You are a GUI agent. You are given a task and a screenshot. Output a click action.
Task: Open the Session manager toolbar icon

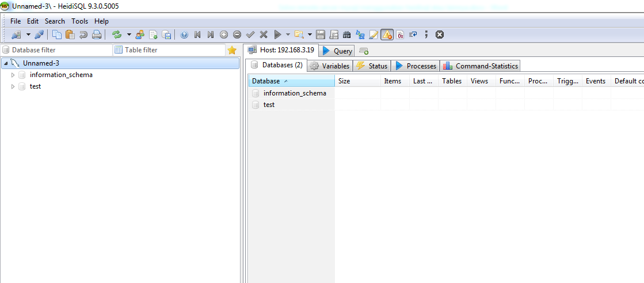[x=16, y=35]
